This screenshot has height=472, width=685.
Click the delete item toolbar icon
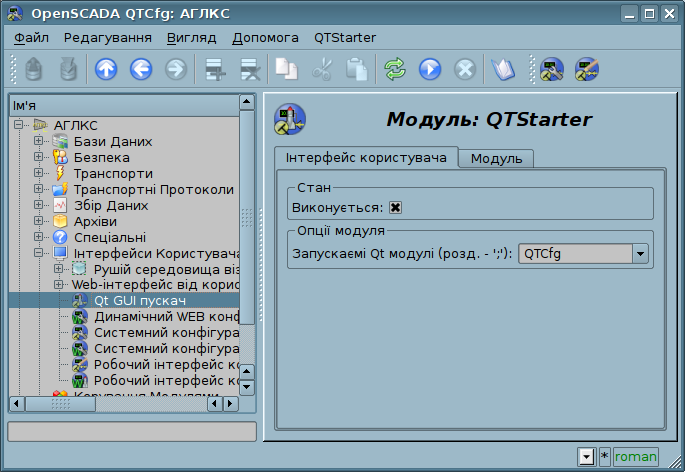(x=250, y=69)
